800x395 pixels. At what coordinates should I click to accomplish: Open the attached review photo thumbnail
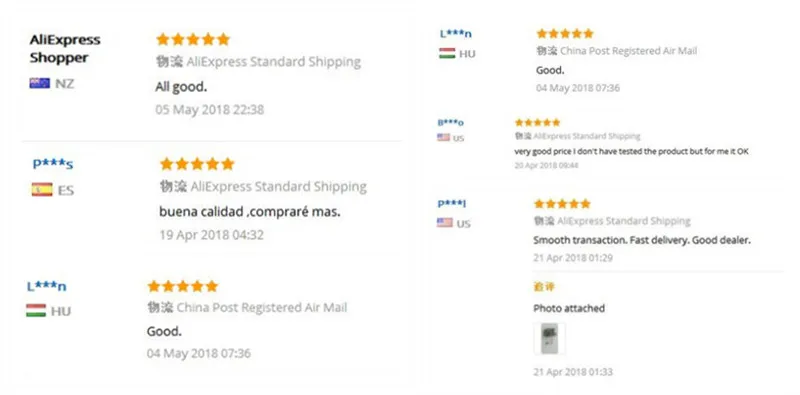pos(549,338)
